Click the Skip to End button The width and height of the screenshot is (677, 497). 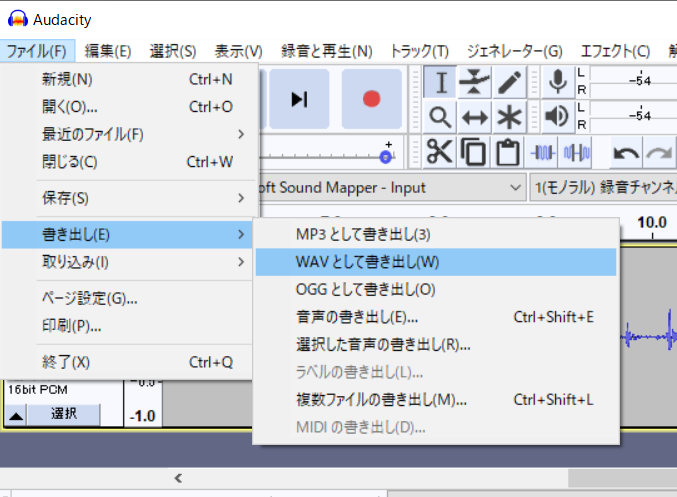pos(299,99)
